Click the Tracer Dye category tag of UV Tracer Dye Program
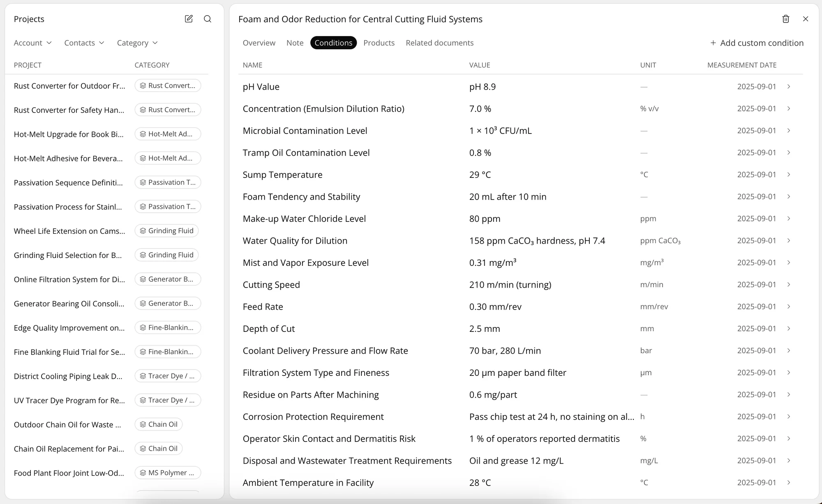This screenshot has width=822, height=504. pos(168,400)
